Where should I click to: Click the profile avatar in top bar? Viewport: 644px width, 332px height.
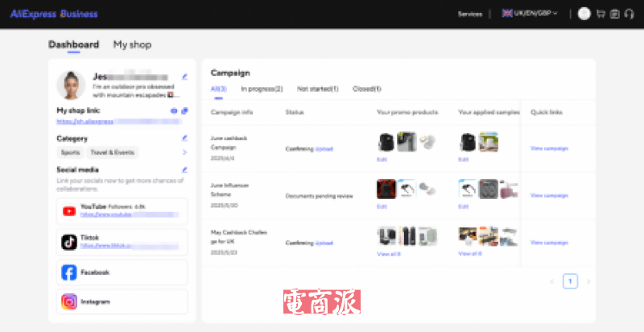click(x=584, y=14)
